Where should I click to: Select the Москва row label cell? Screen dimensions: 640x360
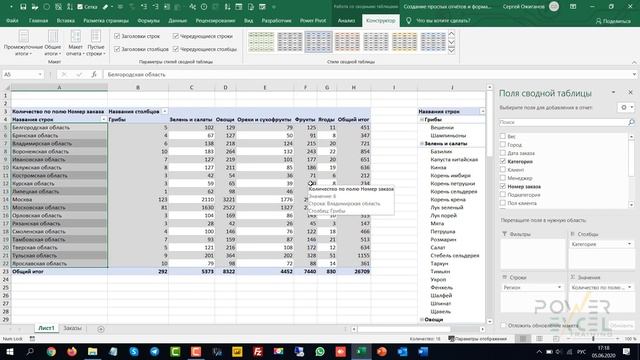pos(59,199)
